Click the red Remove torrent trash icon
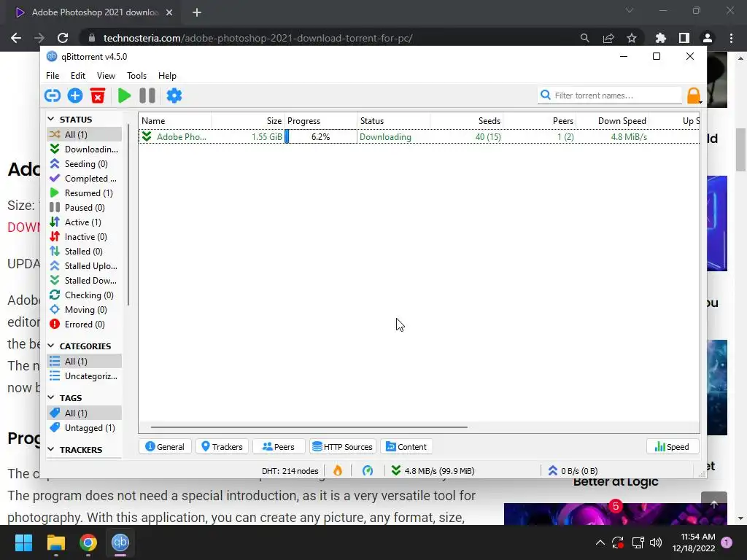This screenshot has height=560, width=747. point(98,96)
